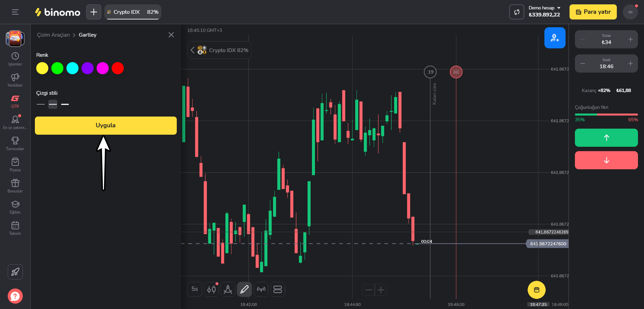Open the promo game thumbnail in sidebar
The width and height of the screenshot is (644, 309).
[15, 38]
